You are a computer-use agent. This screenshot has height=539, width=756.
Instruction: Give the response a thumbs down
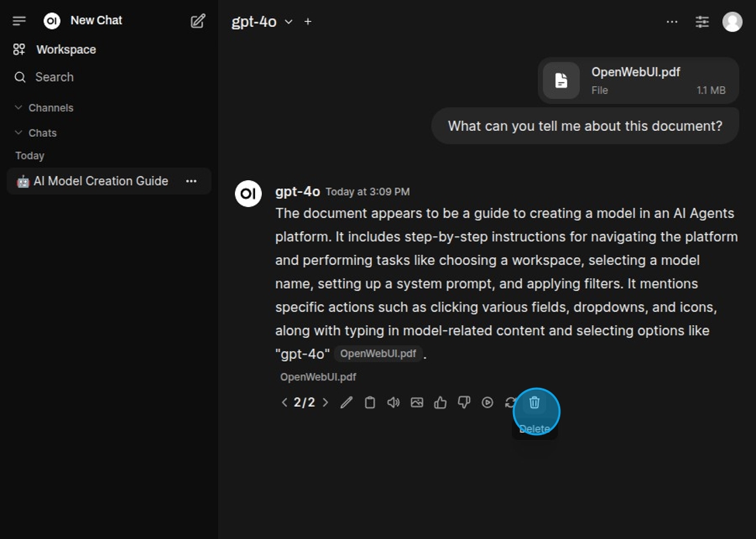(464, 403)
